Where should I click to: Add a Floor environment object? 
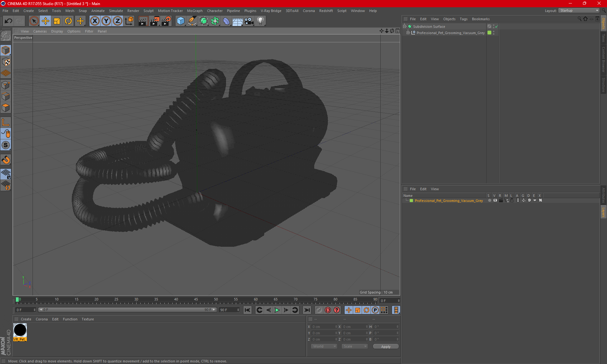point(237,21)
